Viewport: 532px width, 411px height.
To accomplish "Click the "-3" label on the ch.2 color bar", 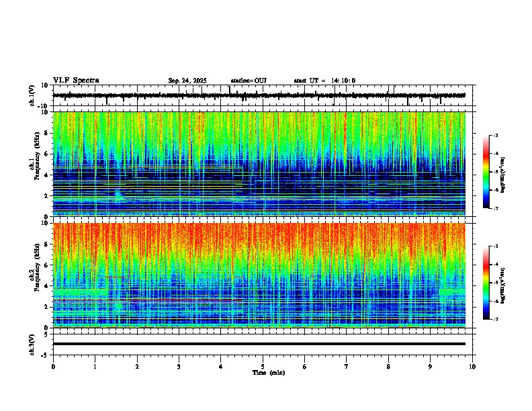I will pos(495,246).
